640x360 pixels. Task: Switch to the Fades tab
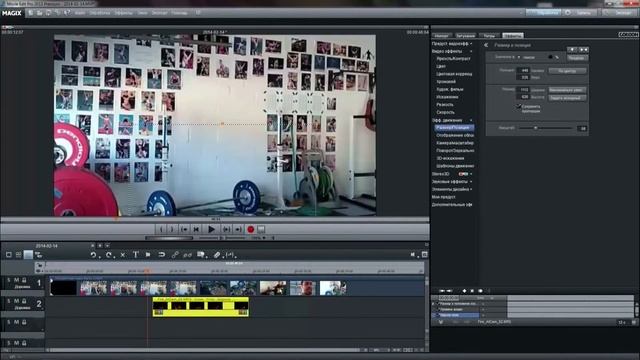[465, 36]
